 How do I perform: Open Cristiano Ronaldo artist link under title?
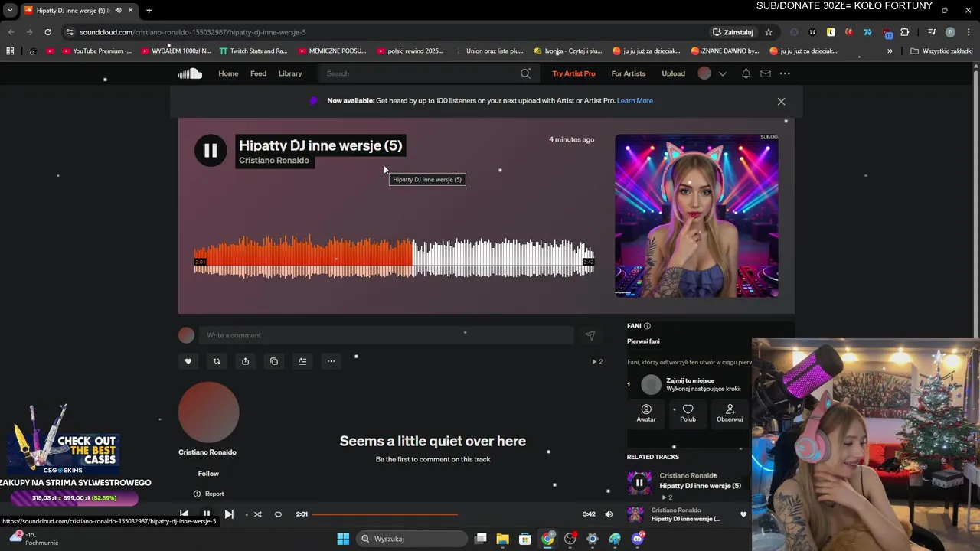pyautogui.click(x=274, y=161)
